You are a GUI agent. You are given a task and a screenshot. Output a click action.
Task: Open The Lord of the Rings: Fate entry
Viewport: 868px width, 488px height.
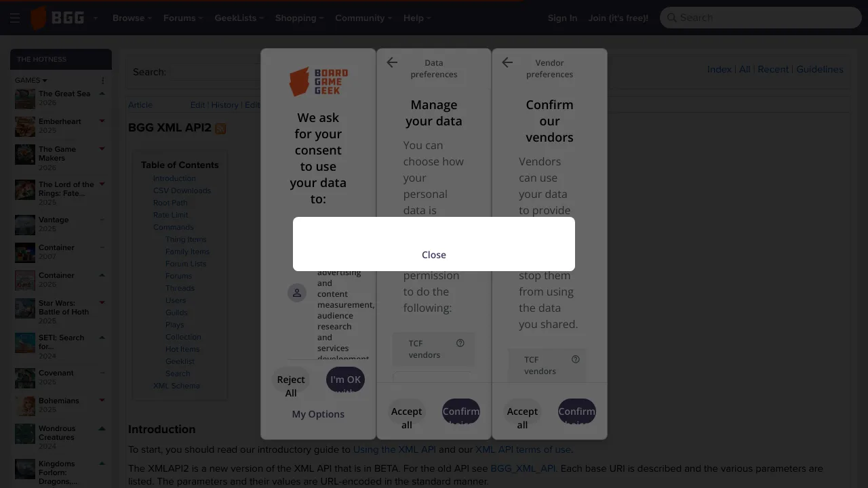[66, 188]
